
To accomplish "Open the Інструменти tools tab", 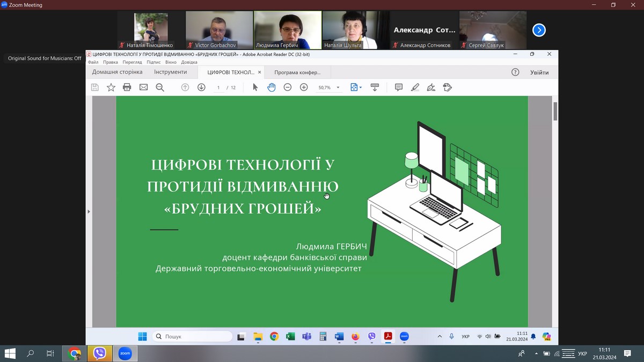I will click(170, 72).
